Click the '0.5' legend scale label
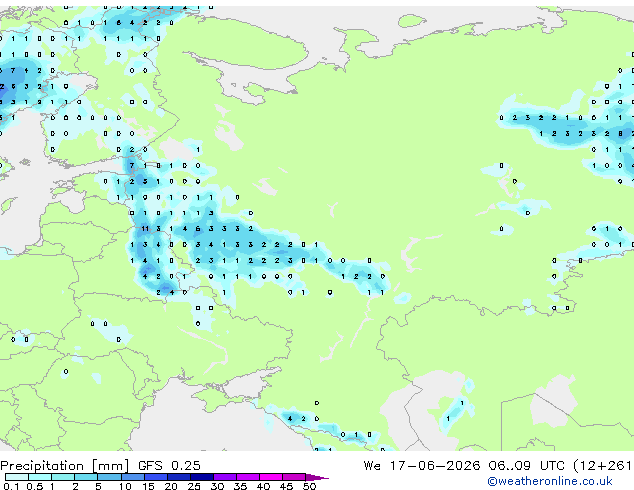Viewport: 634px width, 490px height. 35,486
